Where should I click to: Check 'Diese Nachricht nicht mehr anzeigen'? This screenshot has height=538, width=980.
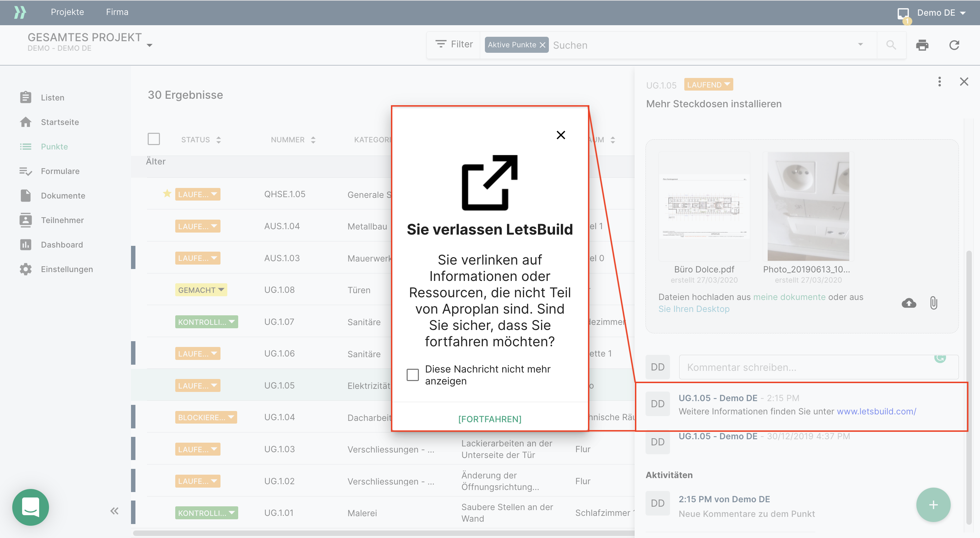coord(412,375)
